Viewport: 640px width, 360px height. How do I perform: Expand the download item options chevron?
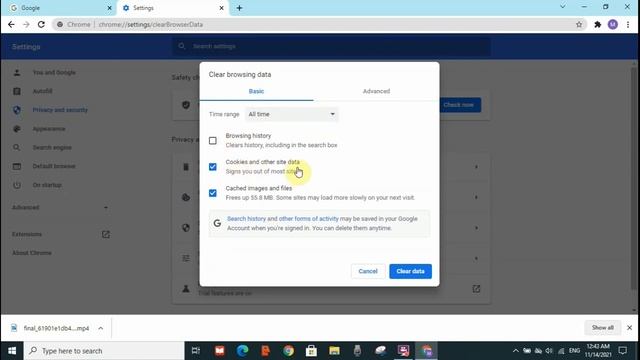[x=100, y=328]
